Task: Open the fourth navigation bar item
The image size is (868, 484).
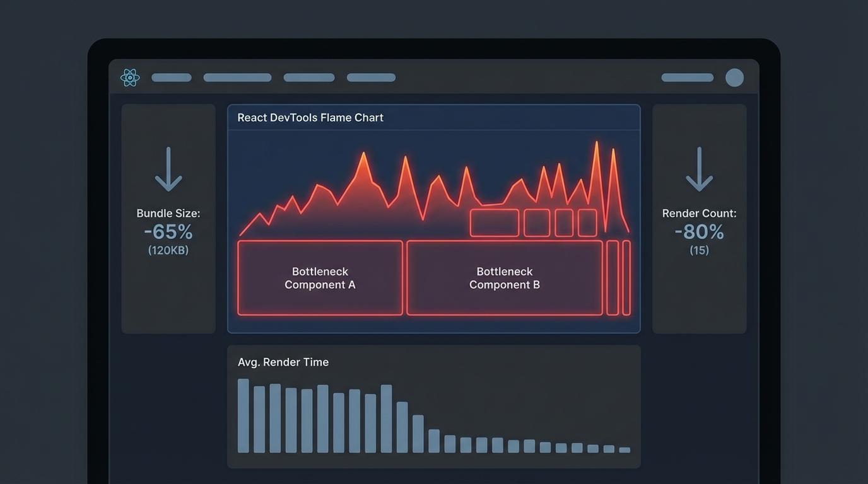Action: coord(371,78)
